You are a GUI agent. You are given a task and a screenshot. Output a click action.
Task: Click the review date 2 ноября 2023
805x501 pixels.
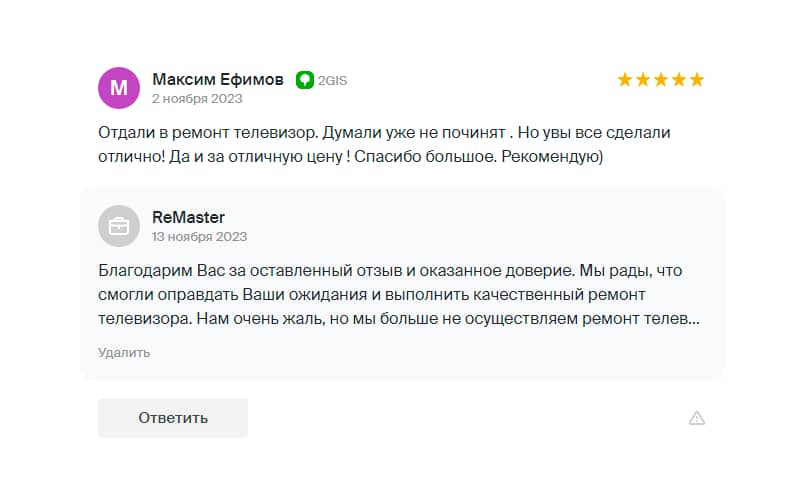point(197,99)
